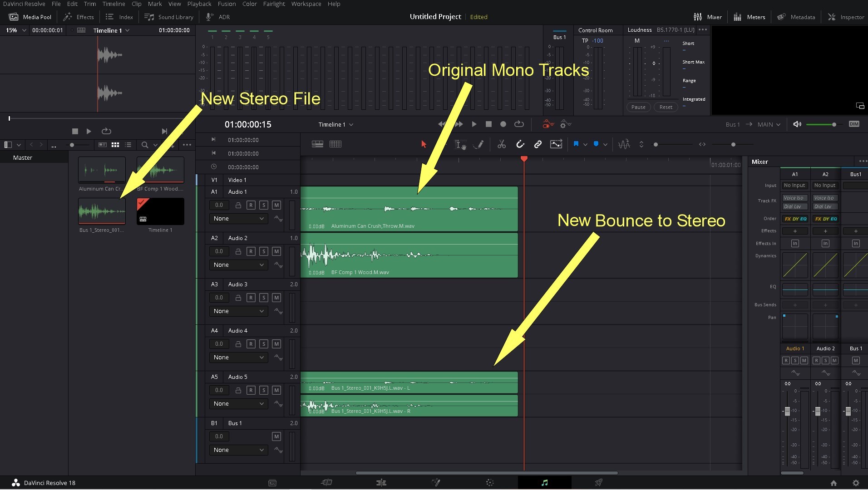Open the Timeline menu
The image size is (868, 490).
pyautogui.click(x=113, y=4)
